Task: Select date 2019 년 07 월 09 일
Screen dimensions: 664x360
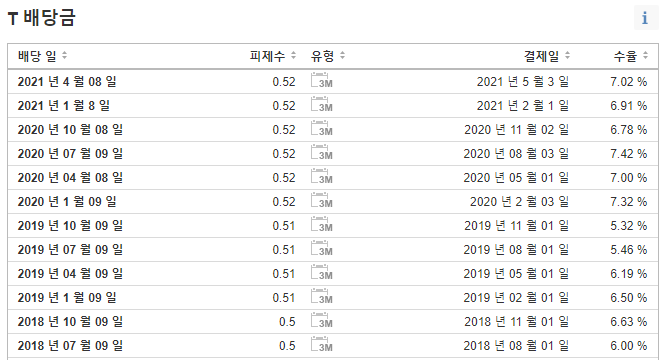Action: coord(70,249)
